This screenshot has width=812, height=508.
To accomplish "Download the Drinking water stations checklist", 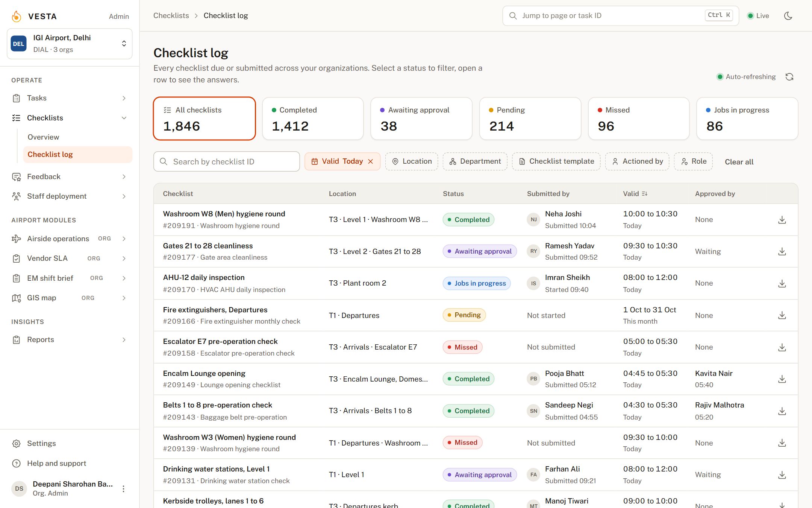I will click(x=782, y=475).
